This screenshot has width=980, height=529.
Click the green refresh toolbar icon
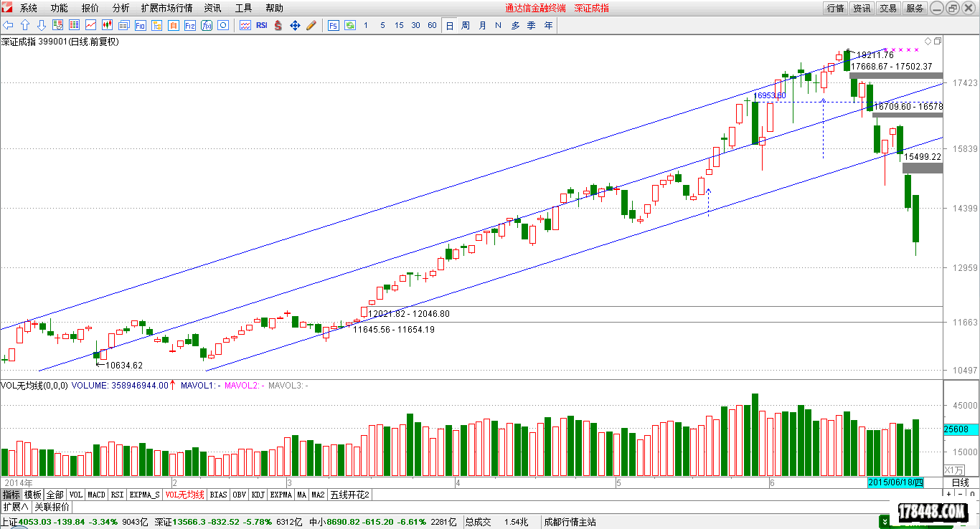350,25
